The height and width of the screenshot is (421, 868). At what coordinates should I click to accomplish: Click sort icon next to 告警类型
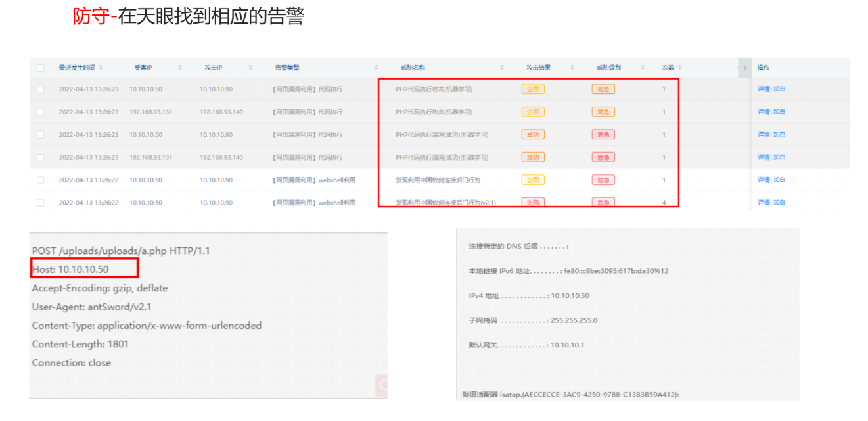coord(377,68)
